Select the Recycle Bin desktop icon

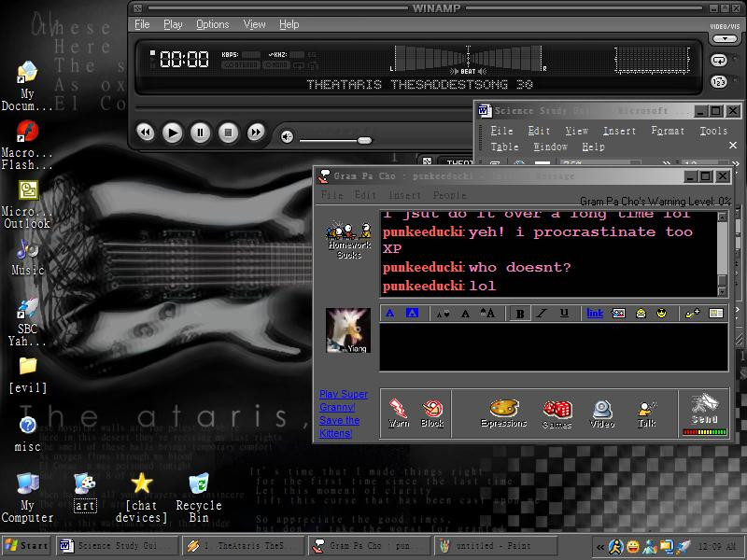coord(199,497)
